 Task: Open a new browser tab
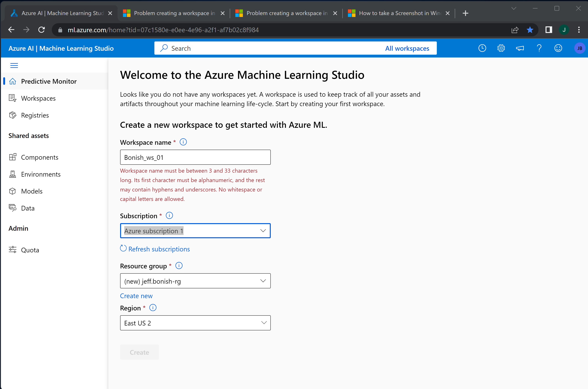point(465,13)
